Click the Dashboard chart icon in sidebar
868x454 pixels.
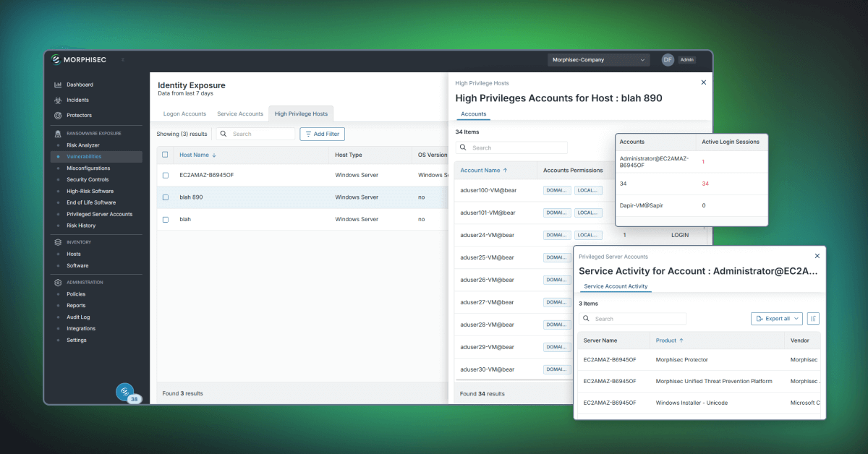58,85
